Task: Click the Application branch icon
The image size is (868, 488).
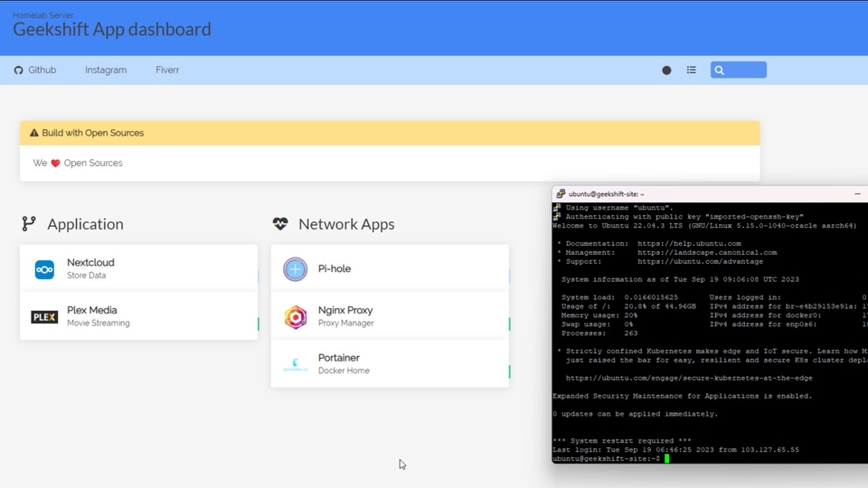Action: tap(29, 223)
